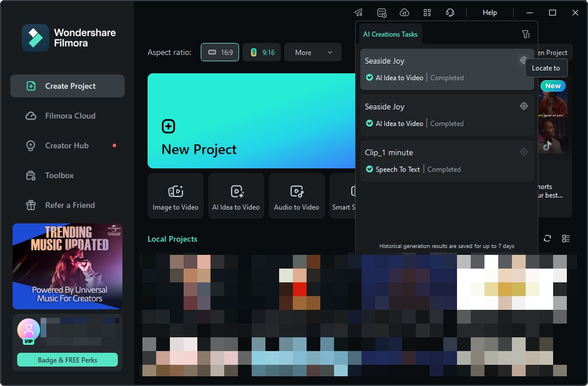Open Create Project in the sidebar
588x386 pixels.
67,86
